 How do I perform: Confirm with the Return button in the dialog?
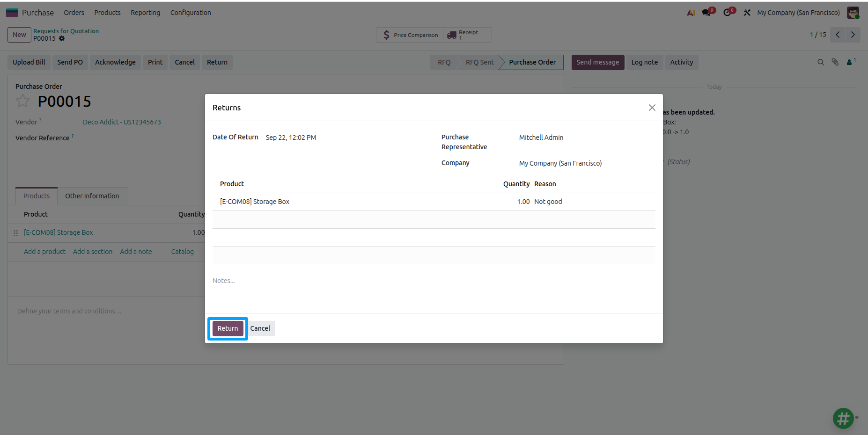[x=228, y=328]
